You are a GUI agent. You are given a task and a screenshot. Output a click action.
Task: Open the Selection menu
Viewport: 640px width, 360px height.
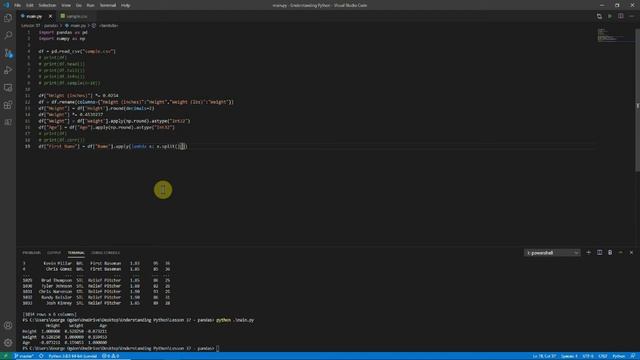tap(47, 5)
